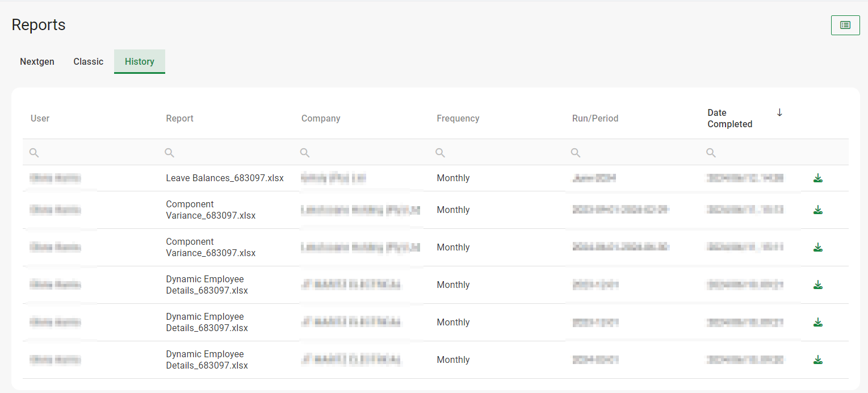
Task: Click the list view icon button top-right
Action: [x=845, y=25]
